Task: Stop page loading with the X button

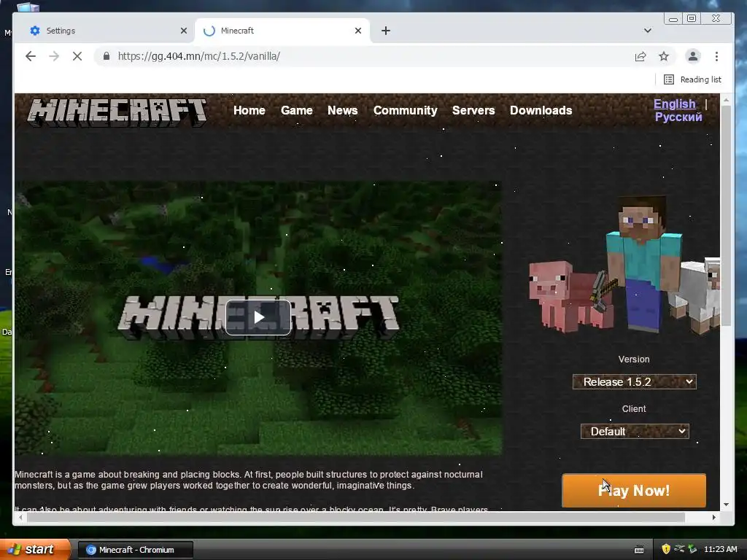Action: (x=77, y=56)
